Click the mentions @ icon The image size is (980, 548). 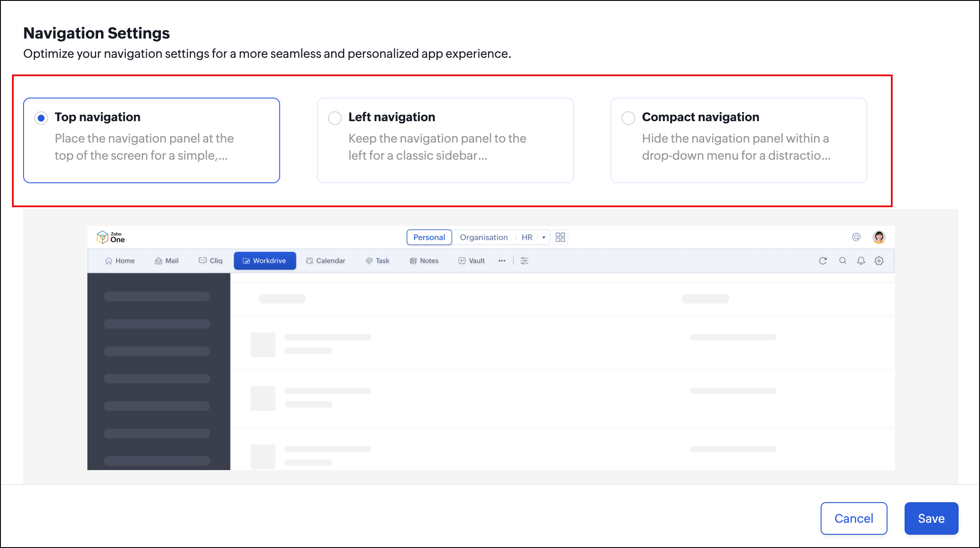(x=856, y=237)
